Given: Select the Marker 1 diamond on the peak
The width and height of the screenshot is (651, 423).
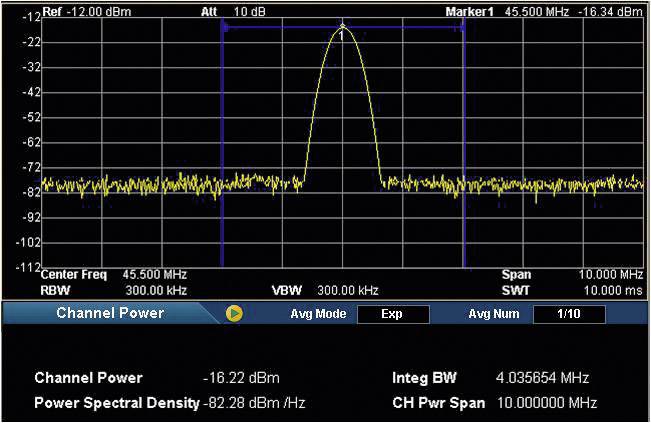Looking at the screenshot, I should [x=342, y=26].
